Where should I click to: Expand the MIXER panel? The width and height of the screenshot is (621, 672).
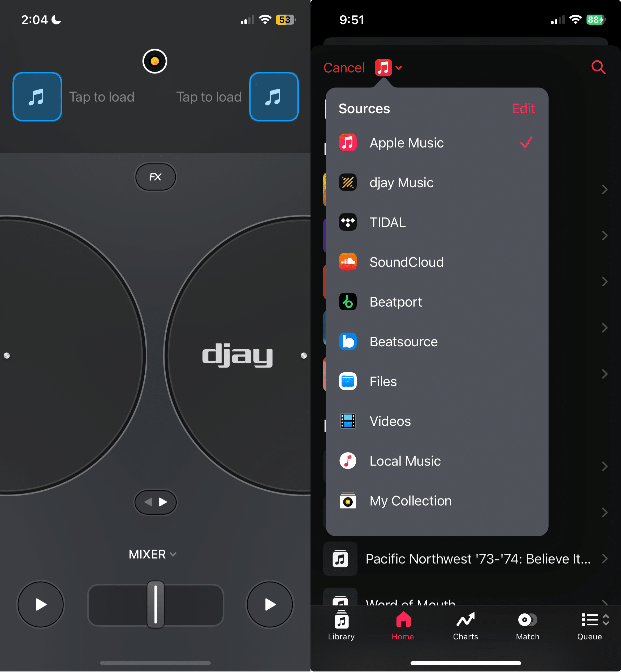pos(153,554)
